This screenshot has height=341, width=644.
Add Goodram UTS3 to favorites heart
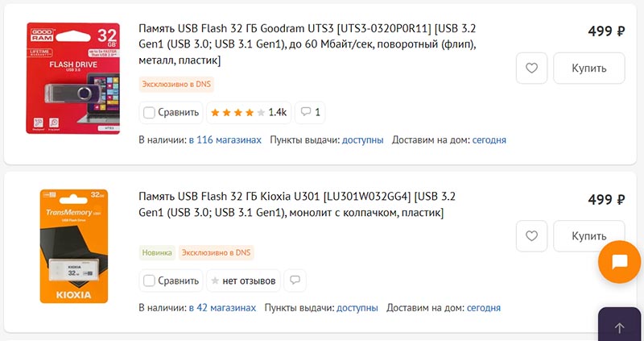(x=531, y=69)
